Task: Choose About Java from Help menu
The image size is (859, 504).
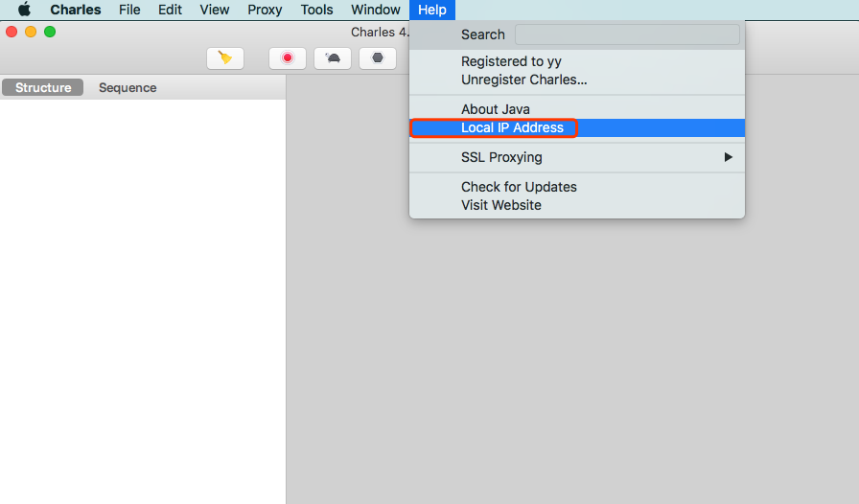Action: tap(495, 109)
